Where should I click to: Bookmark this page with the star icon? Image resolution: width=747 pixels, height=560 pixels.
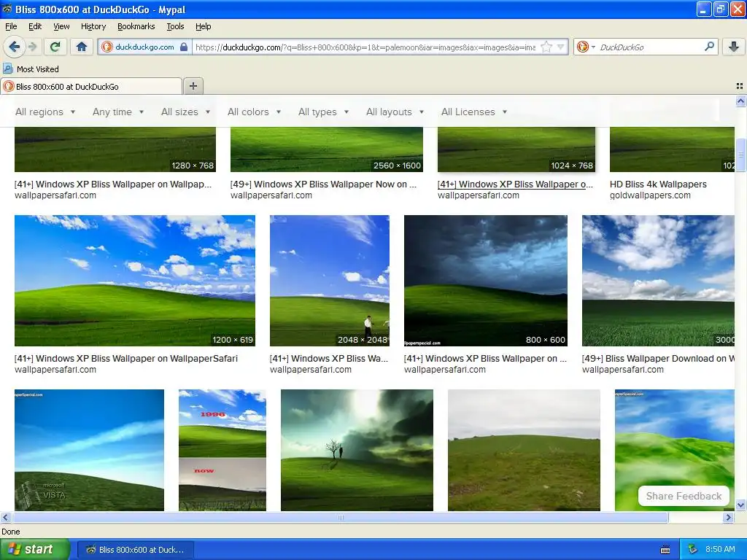click(x=546, y=47)
